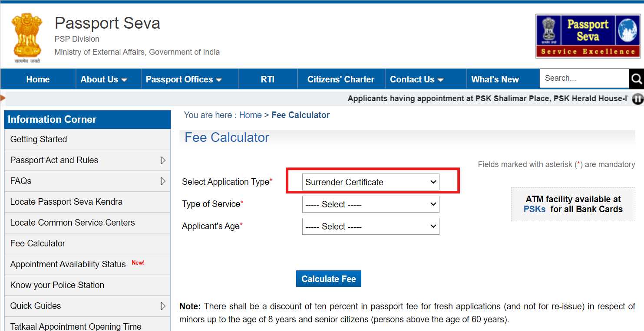
Task: Click the ticker's orange arrow icon
Action: tap(3, 98)
